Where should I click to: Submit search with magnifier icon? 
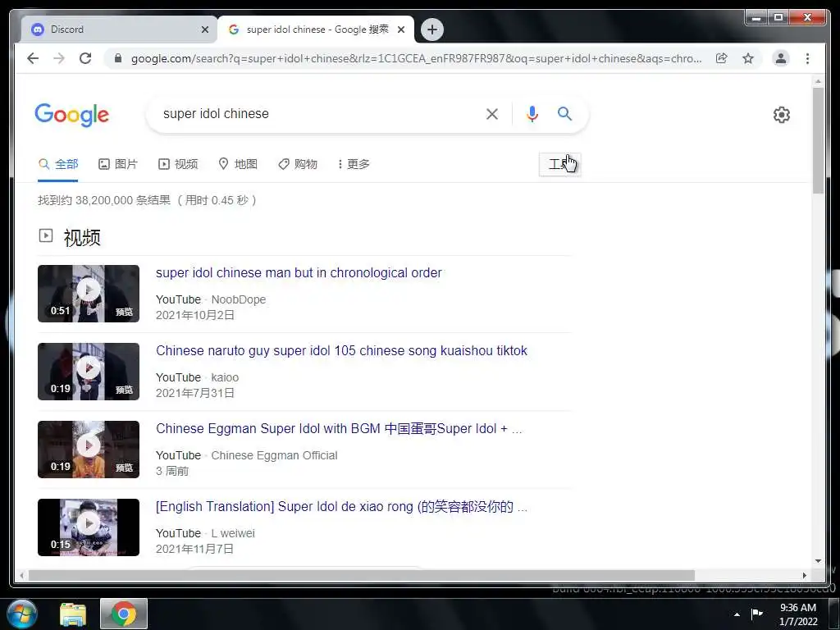564,113
